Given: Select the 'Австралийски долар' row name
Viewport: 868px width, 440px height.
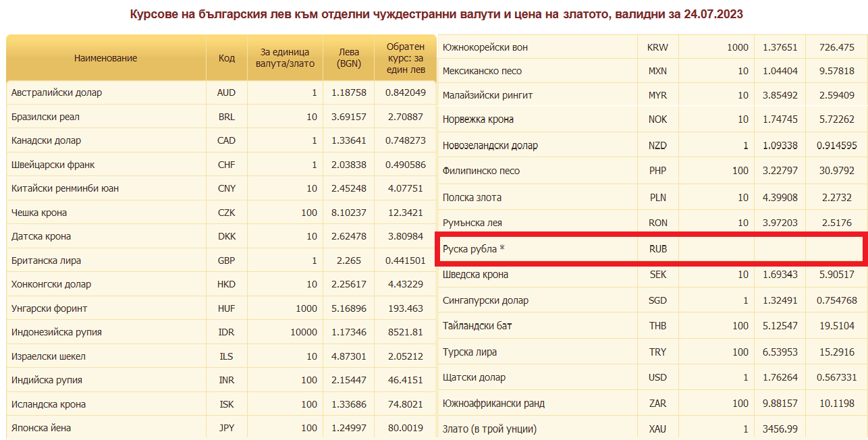Looking at the screenshot, I should pyautogui.click(x=57, y=92).
